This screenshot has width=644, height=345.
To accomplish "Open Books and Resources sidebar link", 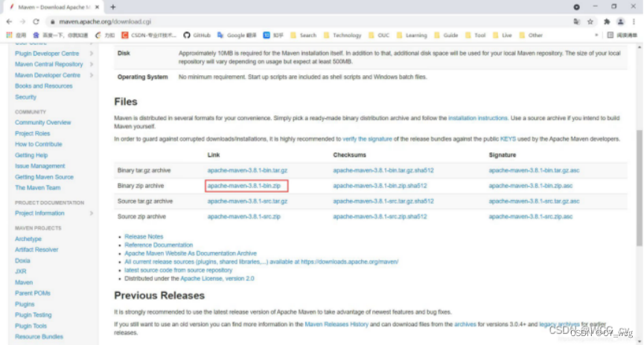I will [x=43, y=86].
